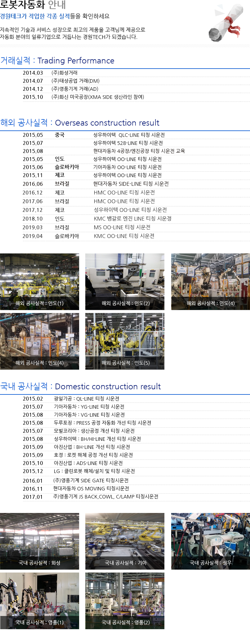Click the 거래실적 : Trading Performance heading

(x=57, y=61)
